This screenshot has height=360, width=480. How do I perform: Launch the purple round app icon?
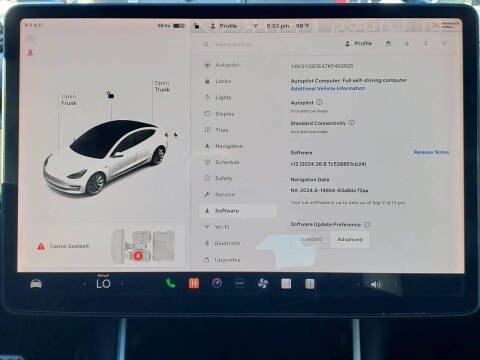coord(217,283)
